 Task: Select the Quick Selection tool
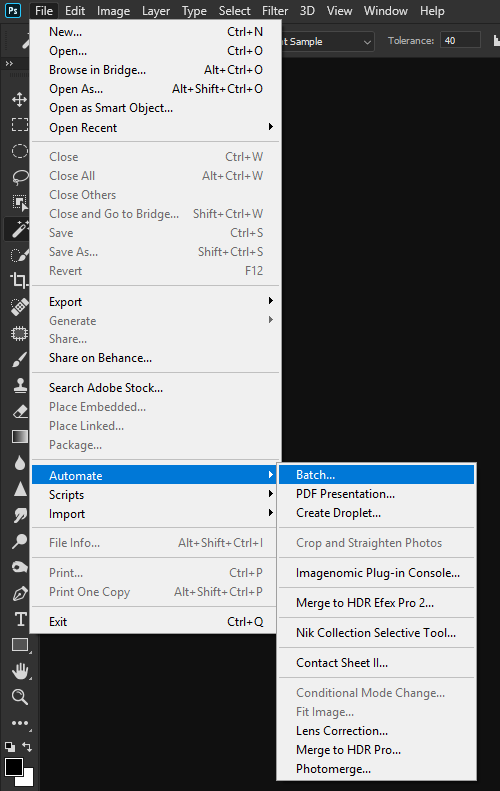coord(20,255)
